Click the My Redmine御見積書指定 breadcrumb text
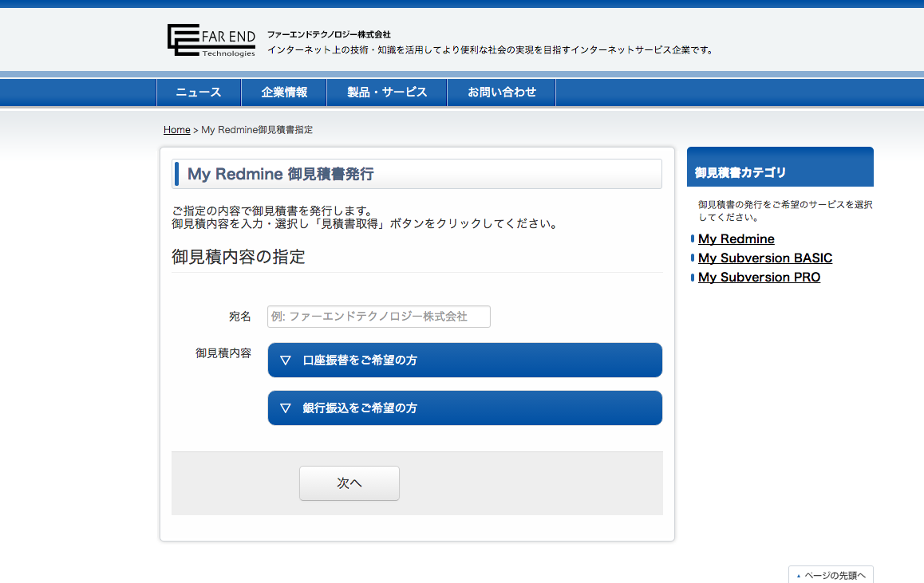The image size is (924, 583). pyautogui.click(x=257, y=129)
